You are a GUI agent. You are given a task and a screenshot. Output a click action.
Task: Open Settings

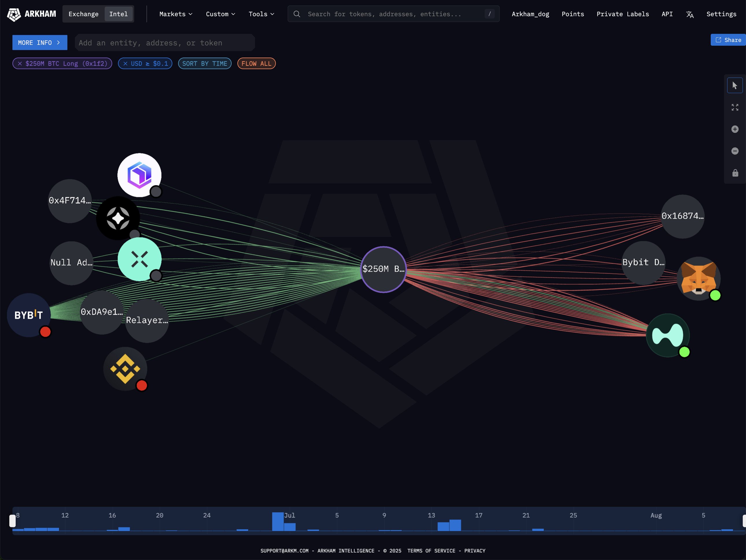point(721,14)
